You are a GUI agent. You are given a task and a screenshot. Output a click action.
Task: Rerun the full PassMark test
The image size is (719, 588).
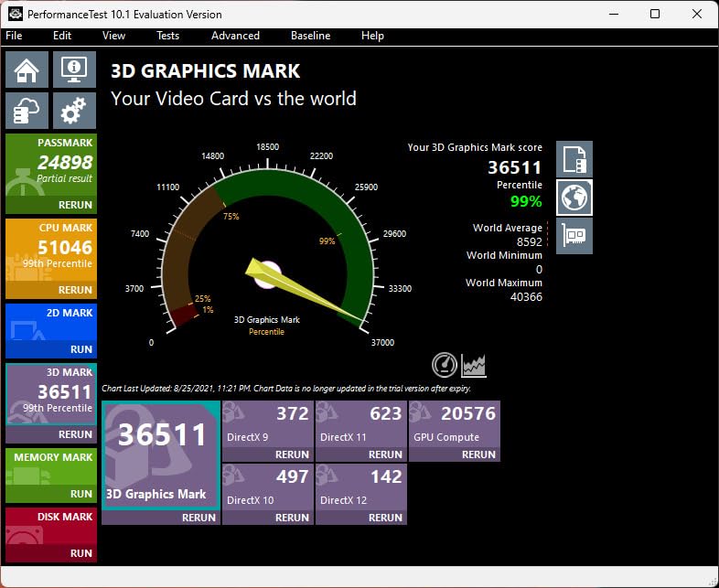(51, 205)
